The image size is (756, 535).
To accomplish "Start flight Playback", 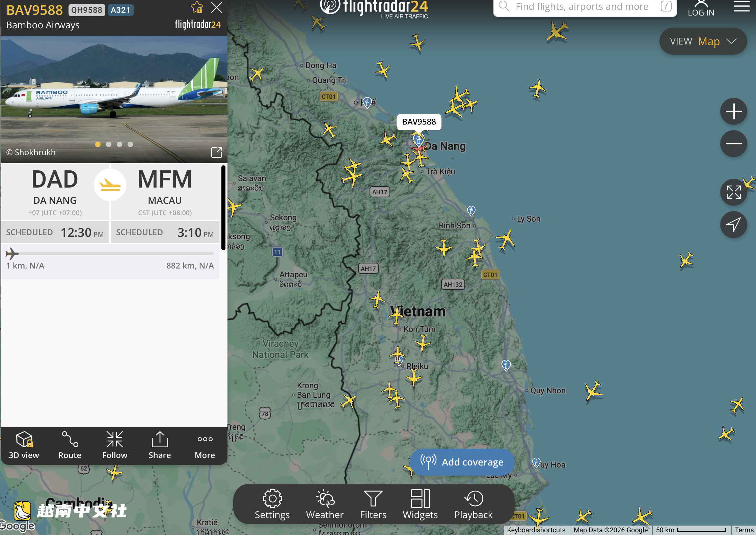I will click(x=474, y=504).
